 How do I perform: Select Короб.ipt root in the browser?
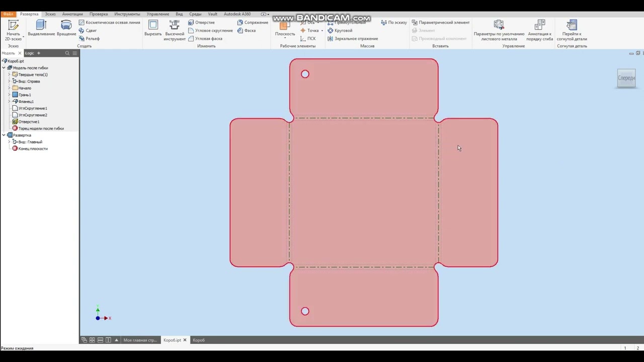[x=13, y=61]
